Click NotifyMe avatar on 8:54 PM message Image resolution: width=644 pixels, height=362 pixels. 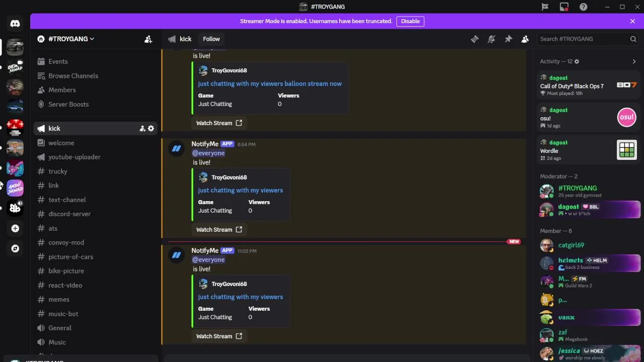click(x=176, y=149)
